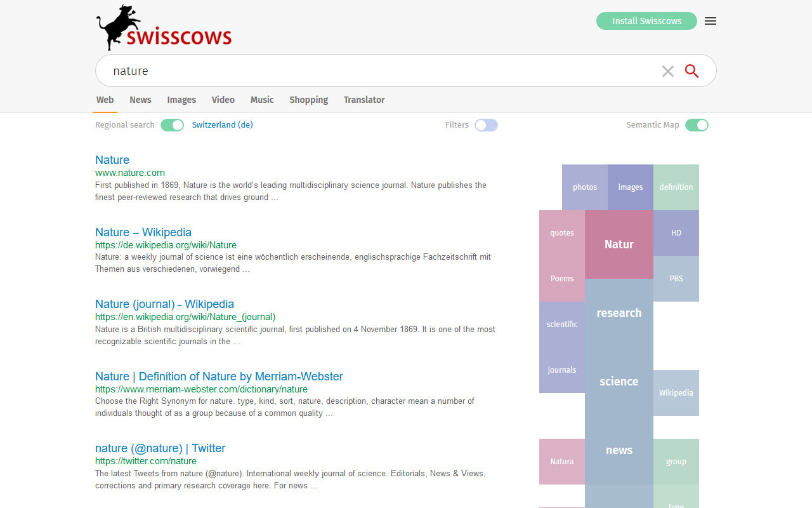Open the en.wikipedia.org Nature_(journal) URL
Viewport: 812px width, 508px height.
pos(185,317)
